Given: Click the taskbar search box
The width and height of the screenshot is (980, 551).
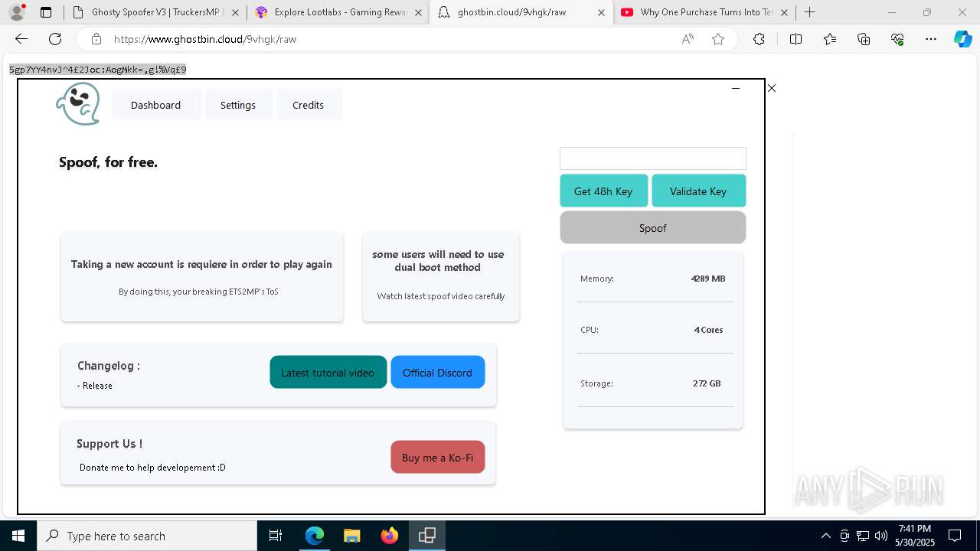Looking at the screenshot, I should coord(147,536).
